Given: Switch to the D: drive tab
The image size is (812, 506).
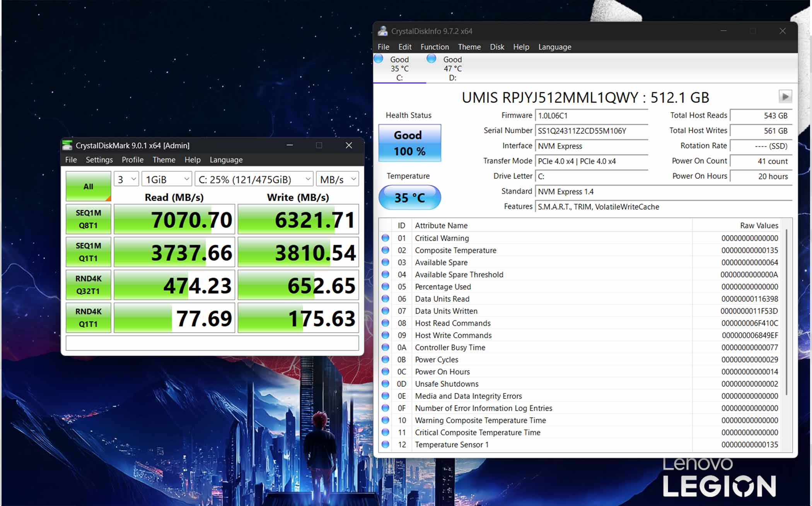Looking at the screenshot, I should (452, 68).
